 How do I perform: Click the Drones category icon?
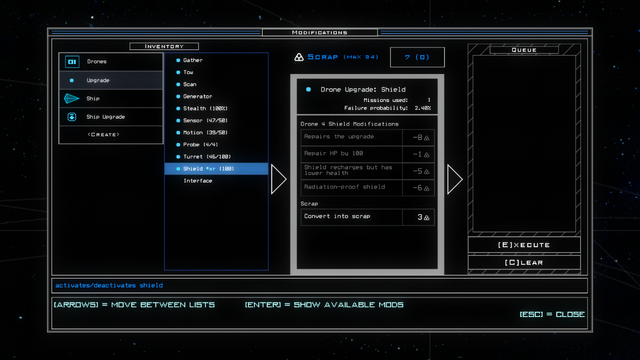72,62
